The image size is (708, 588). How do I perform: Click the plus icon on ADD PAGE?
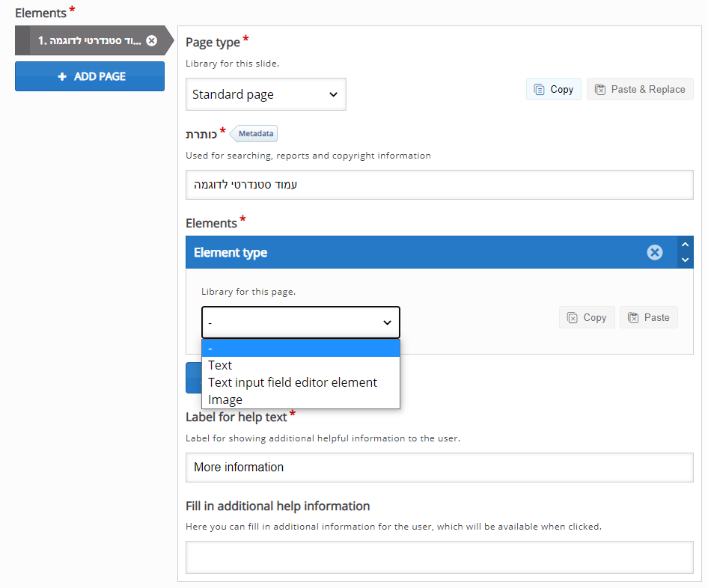pos(64,76)
